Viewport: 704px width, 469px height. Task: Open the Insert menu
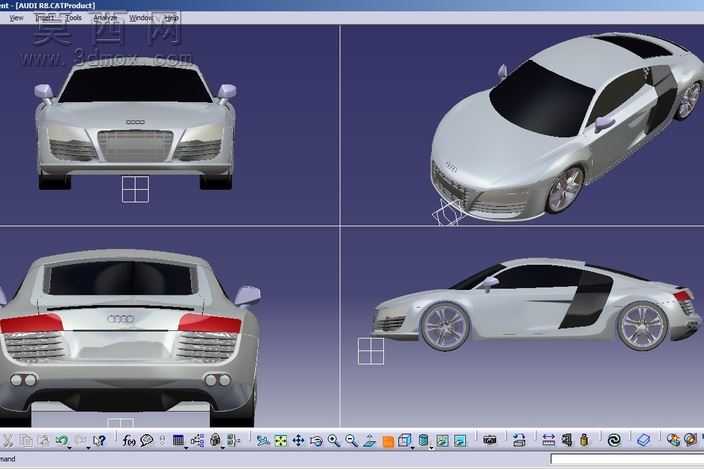pos(44,18)
